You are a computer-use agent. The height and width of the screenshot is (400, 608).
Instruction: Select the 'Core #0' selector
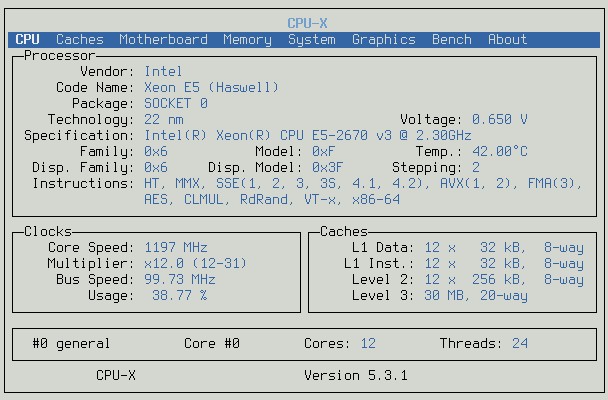click(212, 343)
